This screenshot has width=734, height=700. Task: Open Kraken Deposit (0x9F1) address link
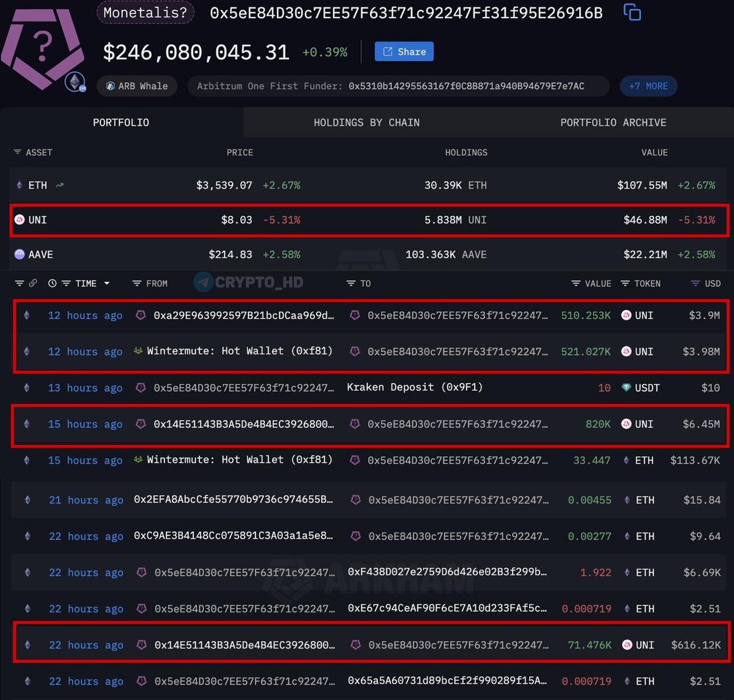coord(415,387)
